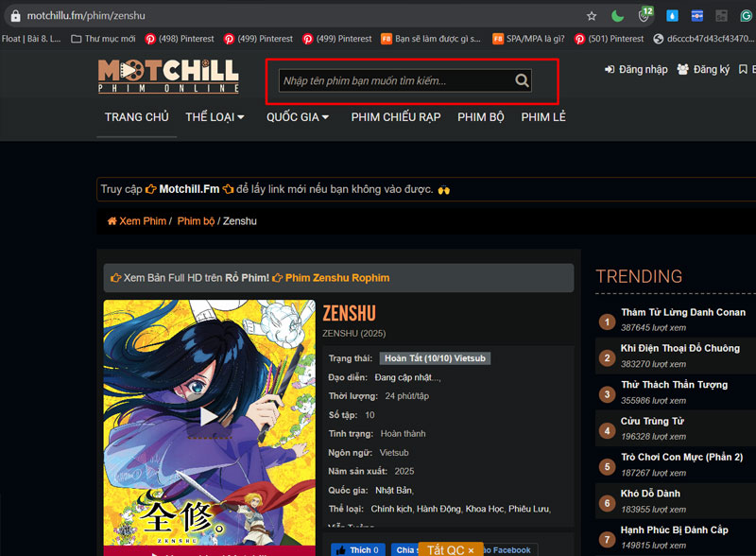Click the search magnifier icon
756x556 pixels.
point(522,80)
